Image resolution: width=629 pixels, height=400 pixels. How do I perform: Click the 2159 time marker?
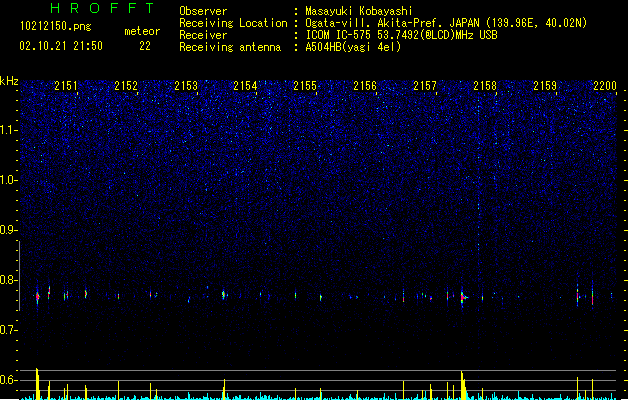click(x=545, y=86)
